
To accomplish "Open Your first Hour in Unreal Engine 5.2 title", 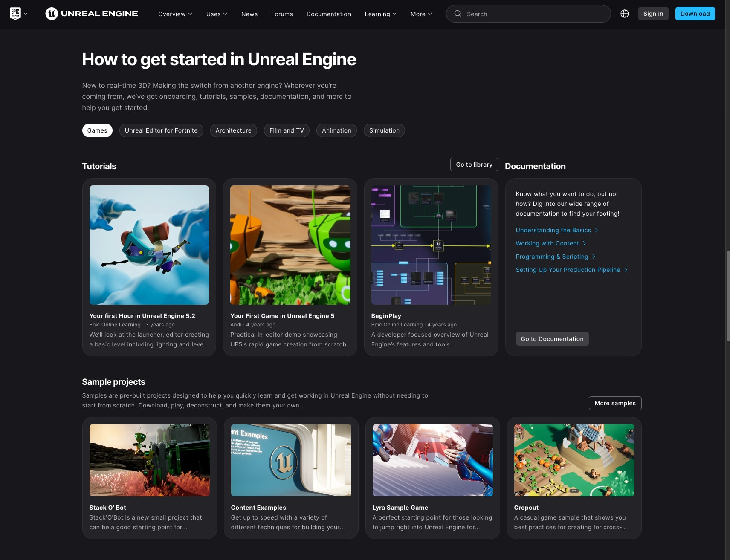I will (142, 316).
